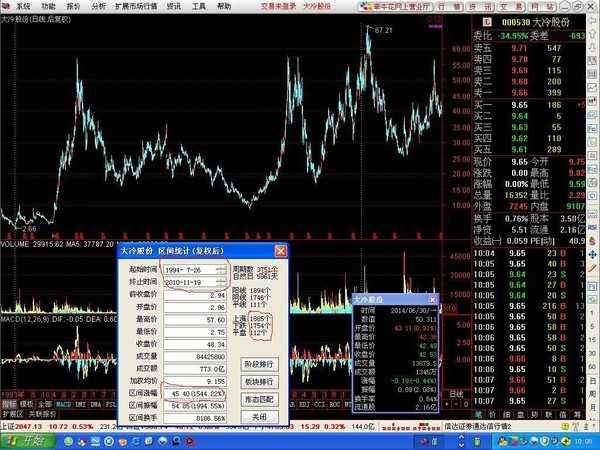Open the 扩展市场行情 menu
The height and width of the screenshot is (450, 600).
pyautogui.click(x=136, y=6)
